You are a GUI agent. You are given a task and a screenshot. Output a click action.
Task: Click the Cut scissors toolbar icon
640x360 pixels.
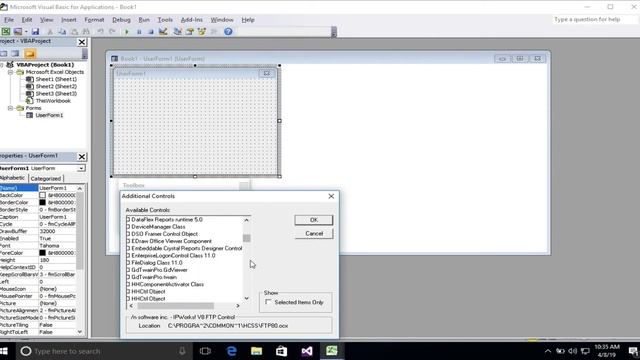coord(50,31)
